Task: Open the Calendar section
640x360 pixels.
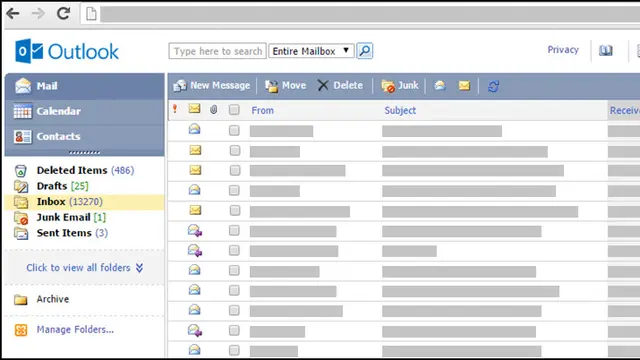Action: pyautogui.click(x=84, y=111)
